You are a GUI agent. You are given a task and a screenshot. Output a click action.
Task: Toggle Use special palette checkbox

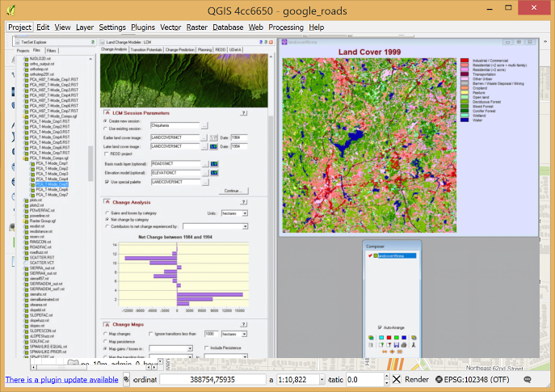(x=107, y=182)
